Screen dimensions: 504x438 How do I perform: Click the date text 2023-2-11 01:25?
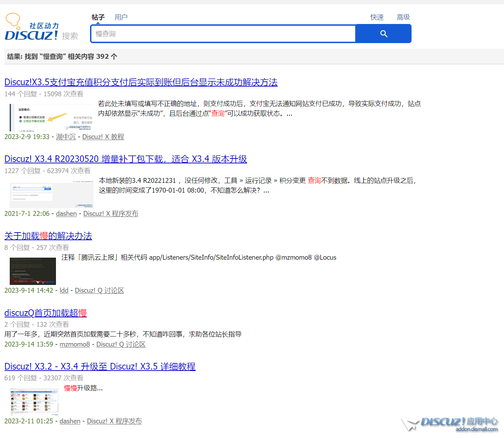click(29, 421)
